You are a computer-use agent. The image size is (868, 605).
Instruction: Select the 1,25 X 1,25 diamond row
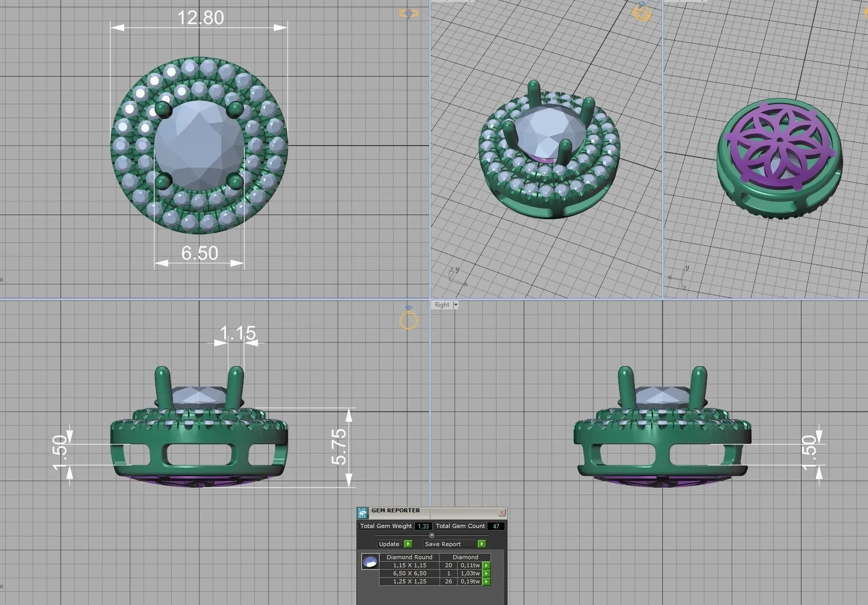pyautogui.click(x=409, y=582)
